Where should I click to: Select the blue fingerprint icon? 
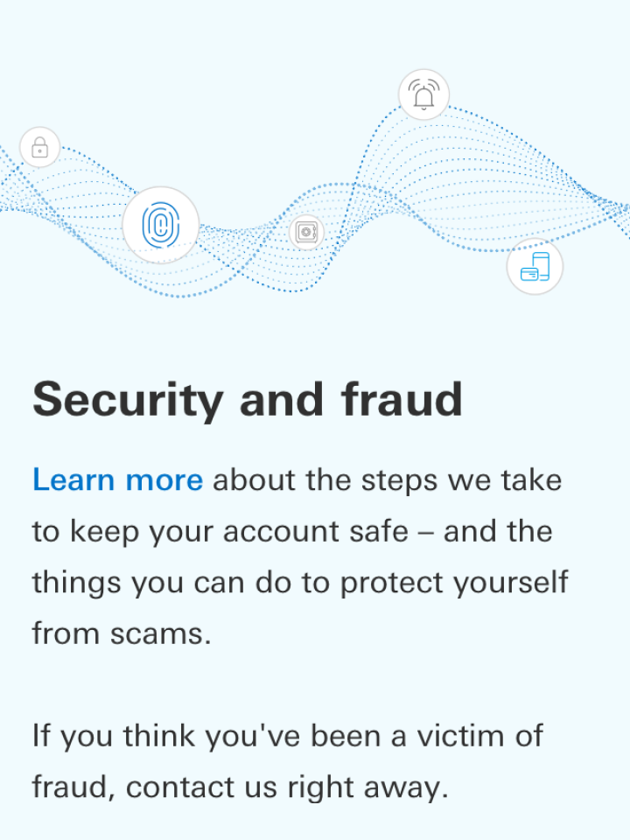tap(161, 225)
